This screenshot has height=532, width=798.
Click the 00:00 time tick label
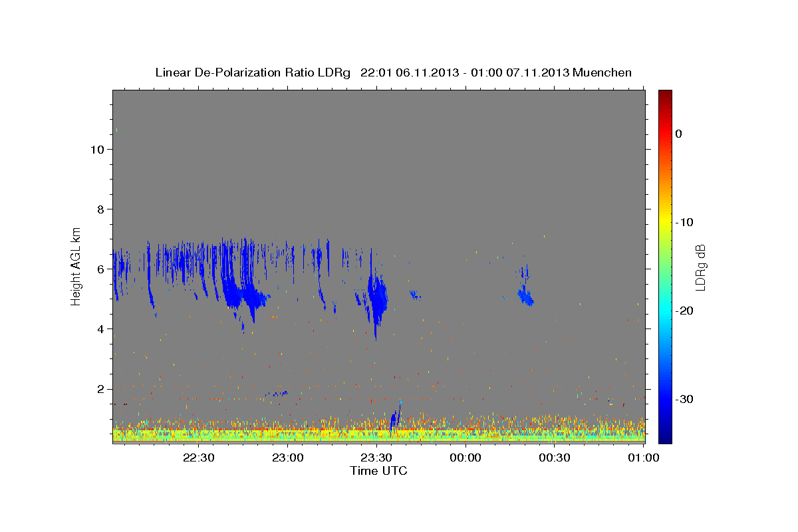465,458
